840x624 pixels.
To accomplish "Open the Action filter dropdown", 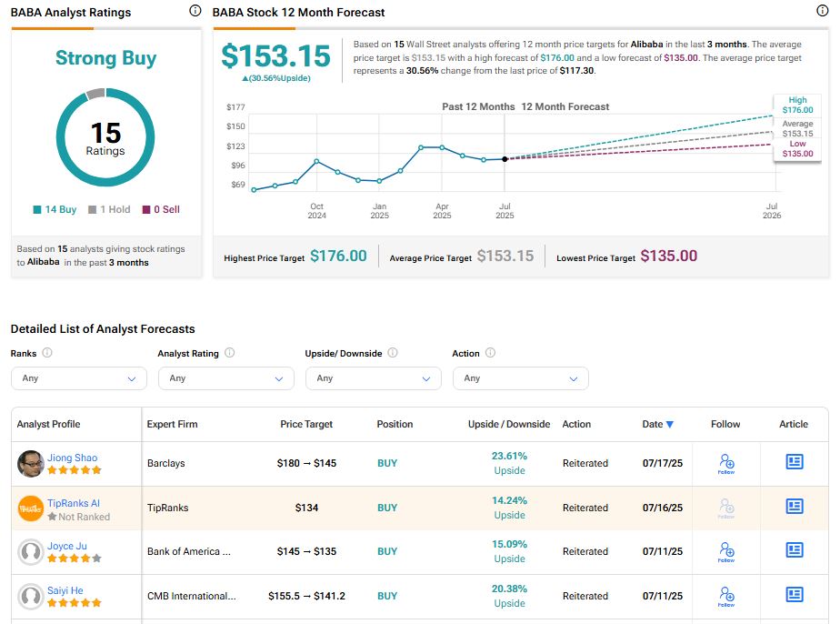I will [520, 378].
